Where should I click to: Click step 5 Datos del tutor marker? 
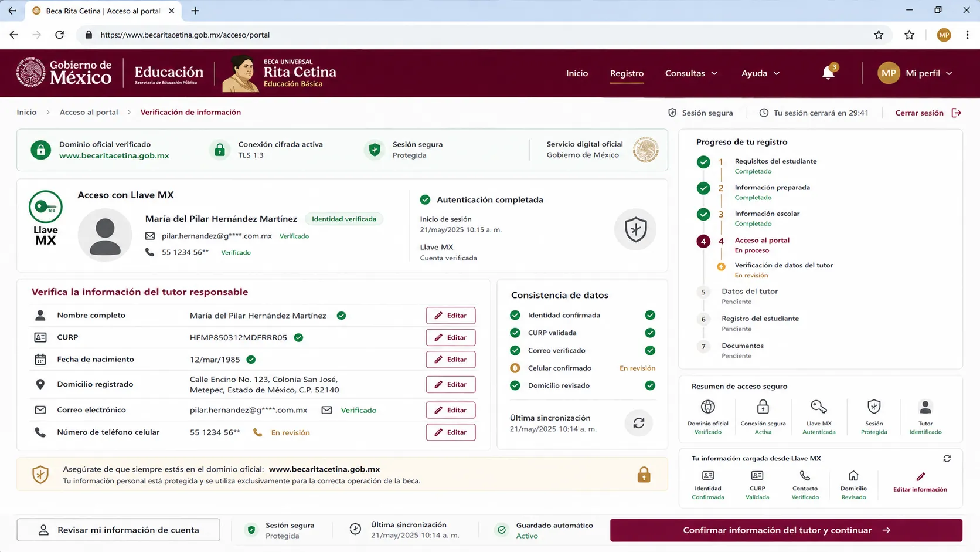(703, 292)
